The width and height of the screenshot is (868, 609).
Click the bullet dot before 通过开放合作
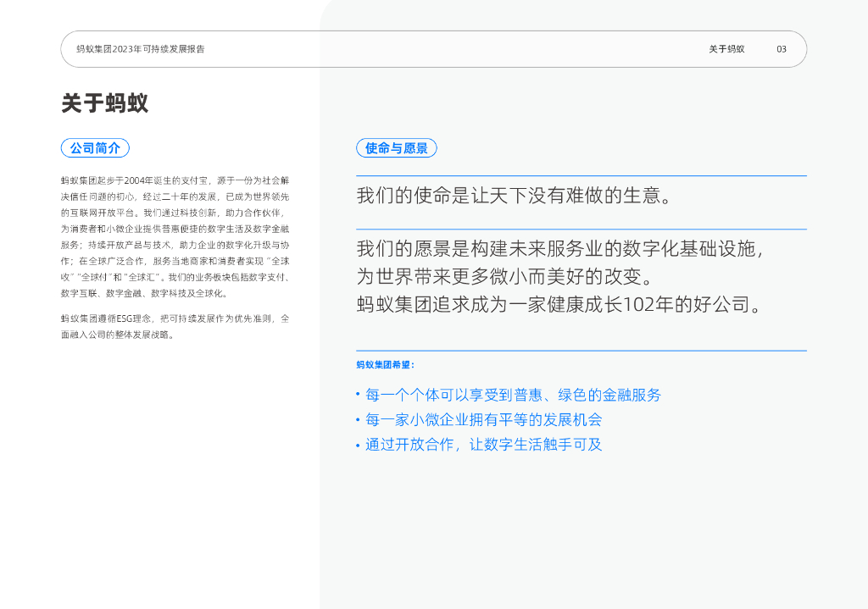point(358,445)
